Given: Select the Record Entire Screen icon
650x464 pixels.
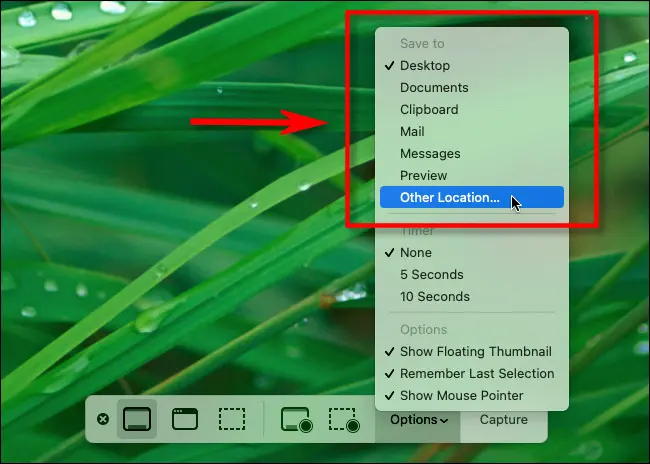Looking at the screenshot, I should (296, 419).
